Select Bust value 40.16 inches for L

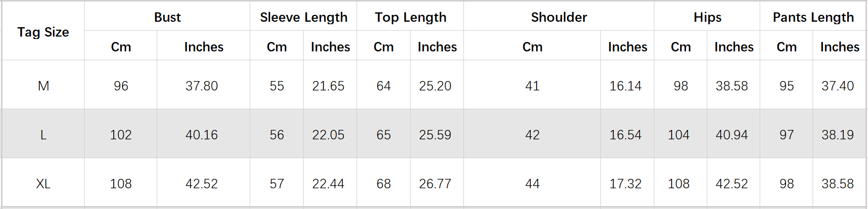pos(202,135)
